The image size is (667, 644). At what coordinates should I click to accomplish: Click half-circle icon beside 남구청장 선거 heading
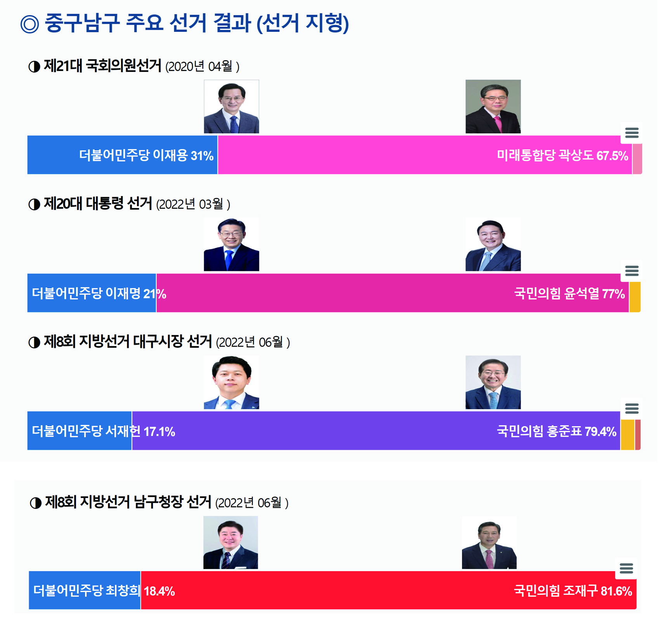36,503
